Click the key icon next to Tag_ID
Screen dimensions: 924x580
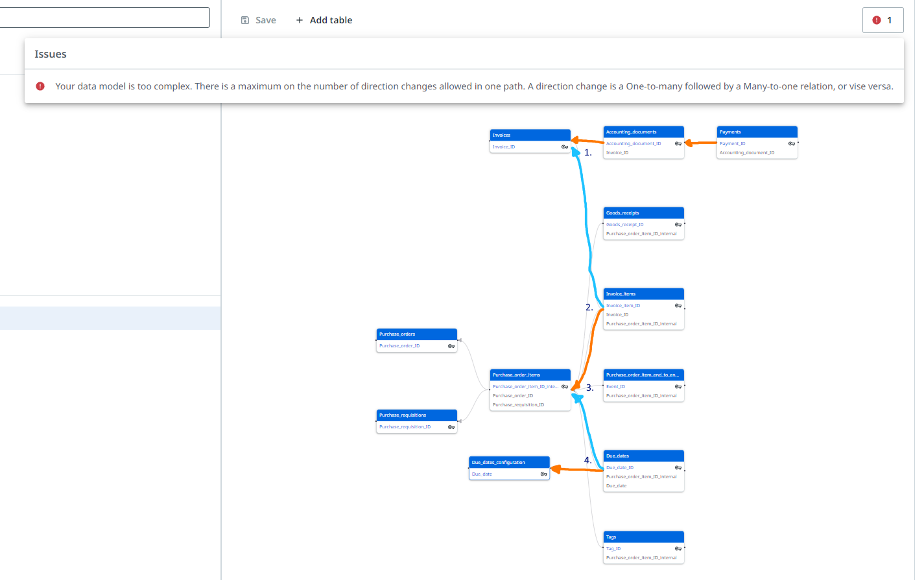point(678,549)
